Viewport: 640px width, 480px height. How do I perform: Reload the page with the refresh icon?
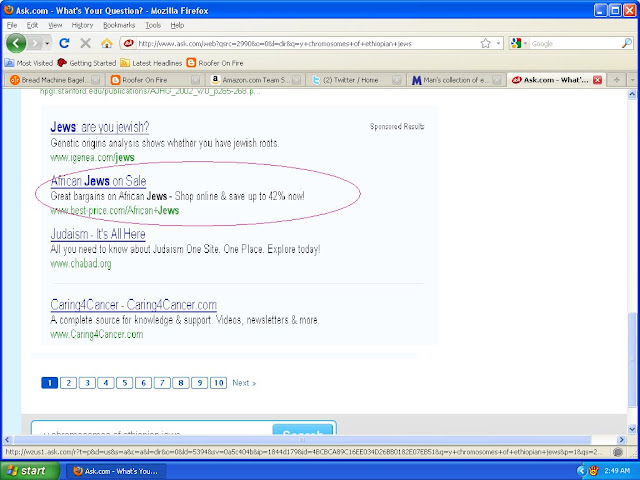click(x=64, y=43)
